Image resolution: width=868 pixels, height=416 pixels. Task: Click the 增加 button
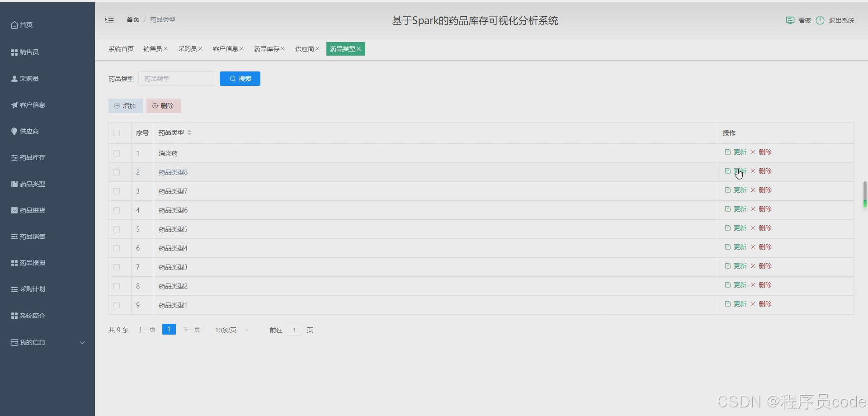126,106
